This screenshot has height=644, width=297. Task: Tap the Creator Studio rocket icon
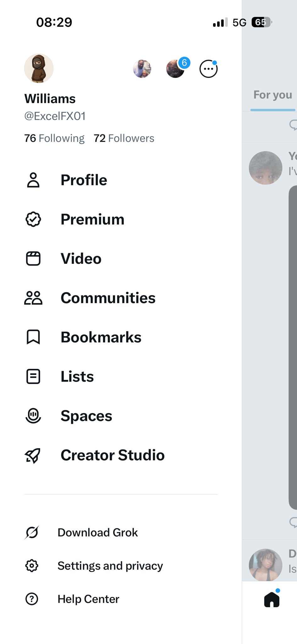(33, 455)
